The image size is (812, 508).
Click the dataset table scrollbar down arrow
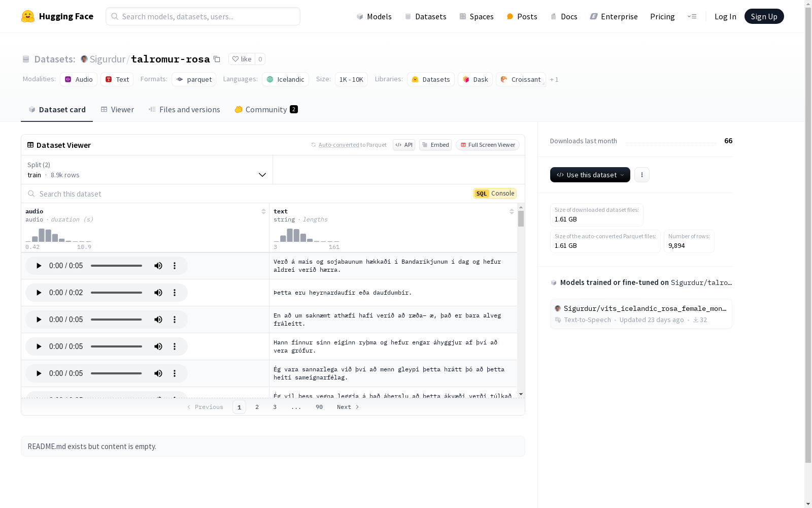pos(521,394)
